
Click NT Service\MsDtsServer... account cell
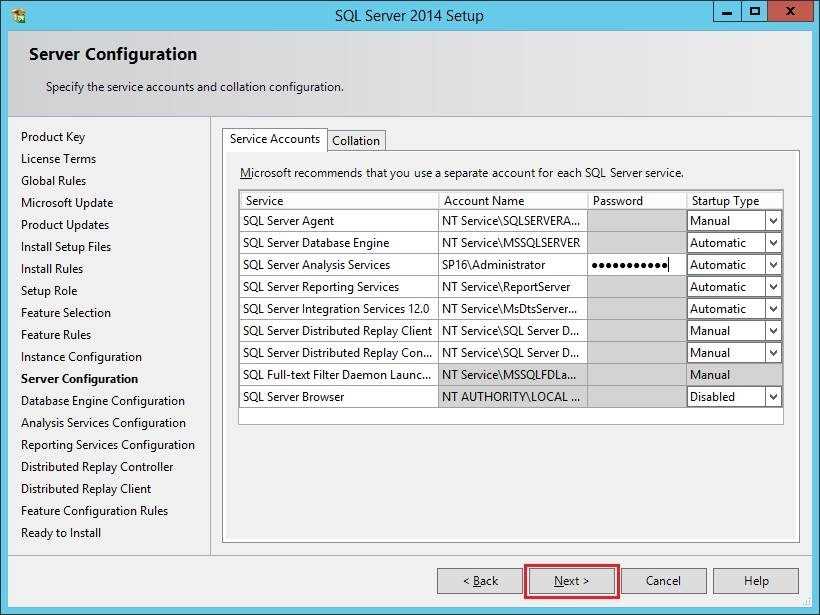point(513,309)
